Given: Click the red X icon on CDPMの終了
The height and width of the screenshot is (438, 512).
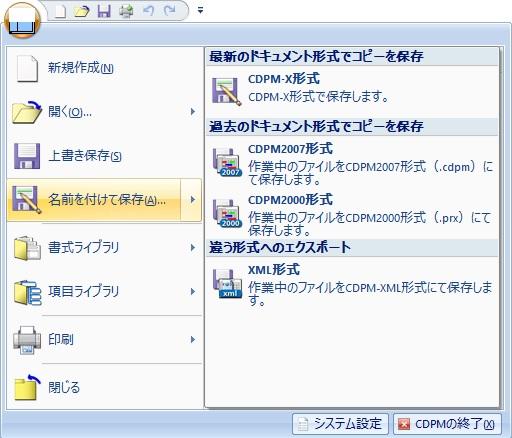Looking at the screenshot, I should click(x=404, y=424).
